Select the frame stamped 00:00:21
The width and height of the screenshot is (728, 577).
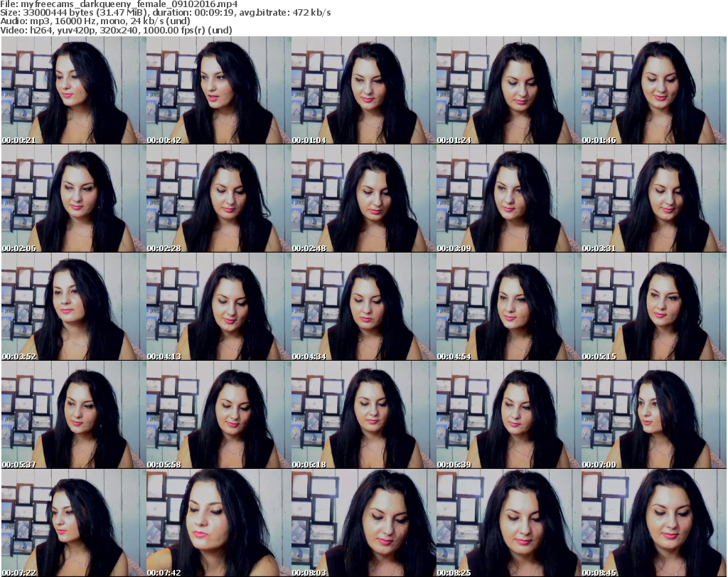point(73,90)
